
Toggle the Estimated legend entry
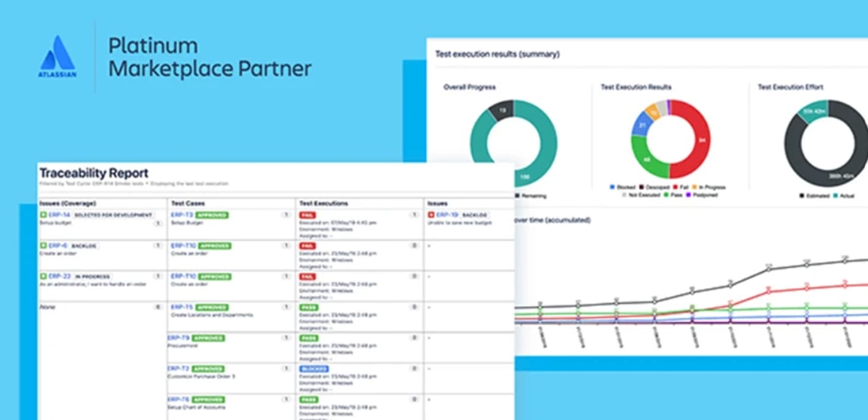click(816, 196)
